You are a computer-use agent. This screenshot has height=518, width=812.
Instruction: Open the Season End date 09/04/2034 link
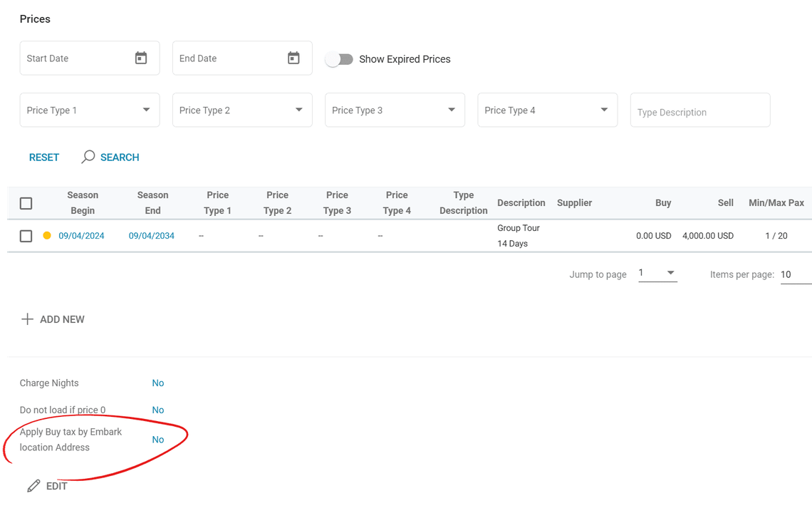click(151, 236)
